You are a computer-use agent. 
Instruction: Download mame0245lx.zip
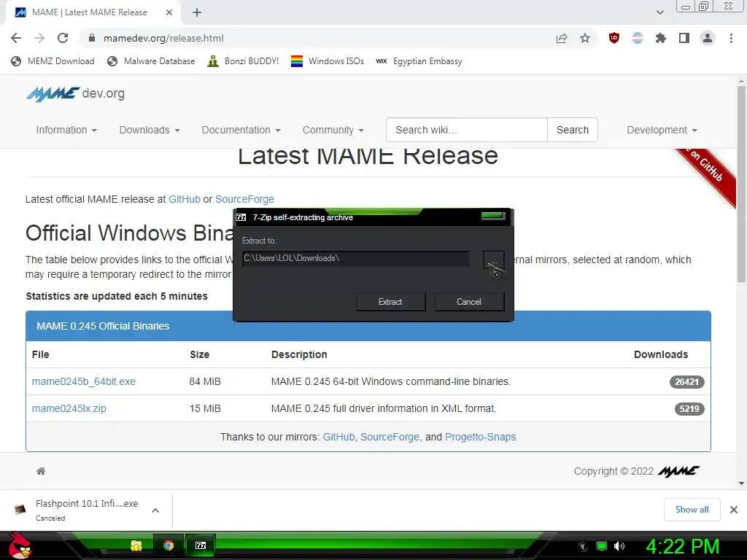(x=69, y=408)
